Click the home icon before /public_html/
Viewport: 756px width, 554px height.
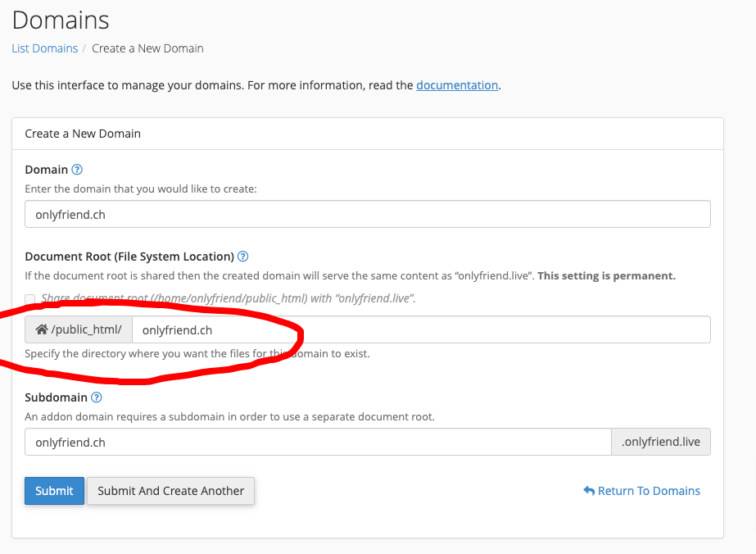click(x=42, y=329)
